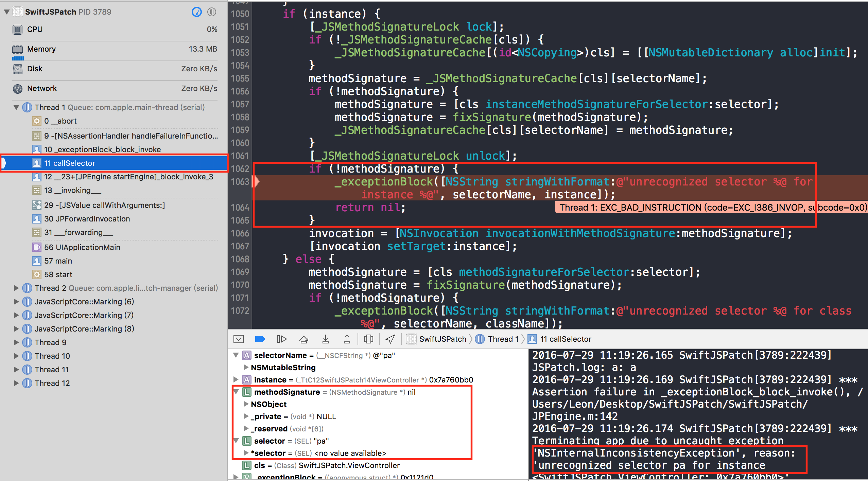Select stack frame 56 UIApplicationMain

tap(82, 247)
